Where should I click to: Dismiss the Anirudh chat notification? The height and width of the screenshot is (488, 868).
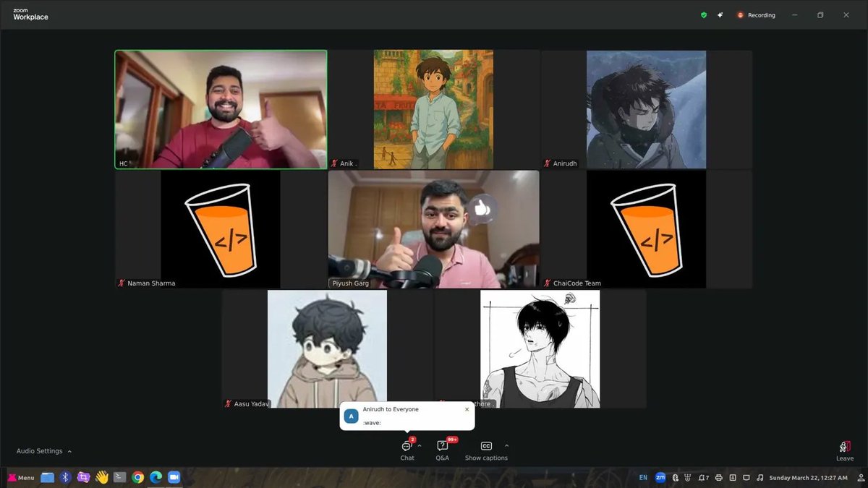tap(467, 409)
